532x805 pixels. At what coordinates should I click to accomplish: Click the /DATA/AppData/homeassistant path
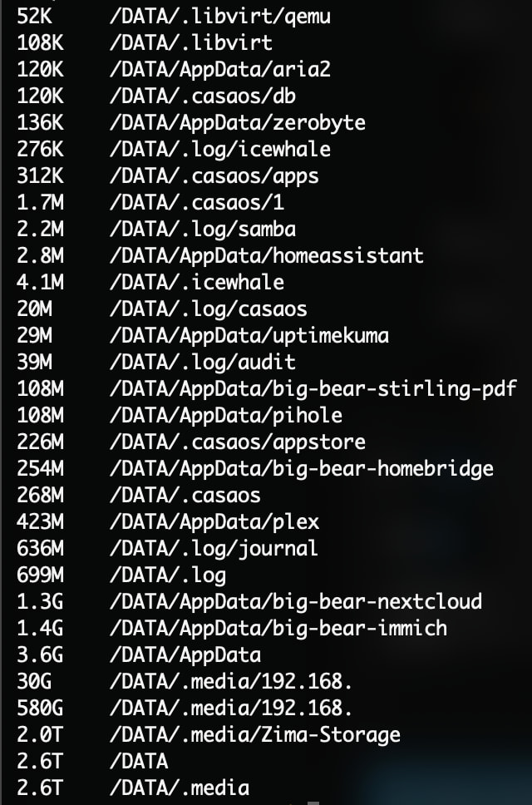pyautogui.click(x=266, y=255)
